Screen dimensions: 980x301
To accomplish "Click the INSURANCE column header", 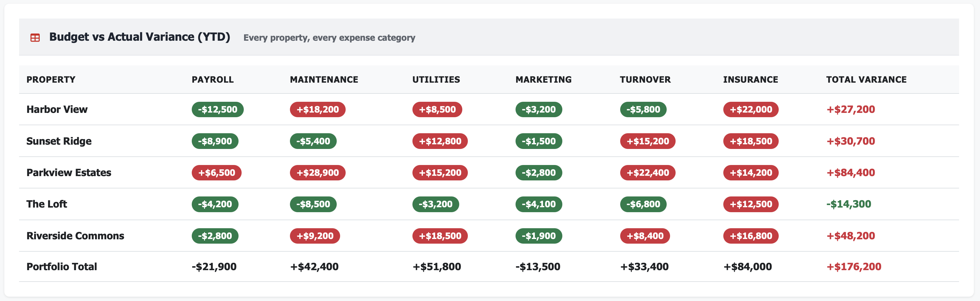I will pyautogui.click(x=750, y=79).
